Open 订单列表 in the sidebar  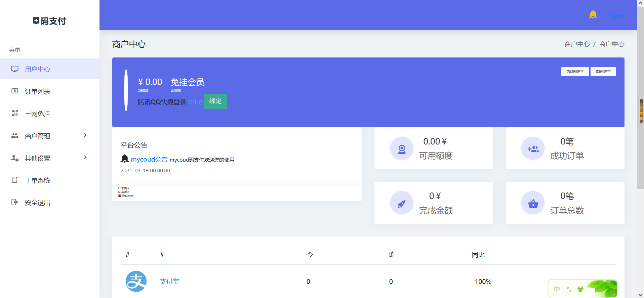[38, 91]
